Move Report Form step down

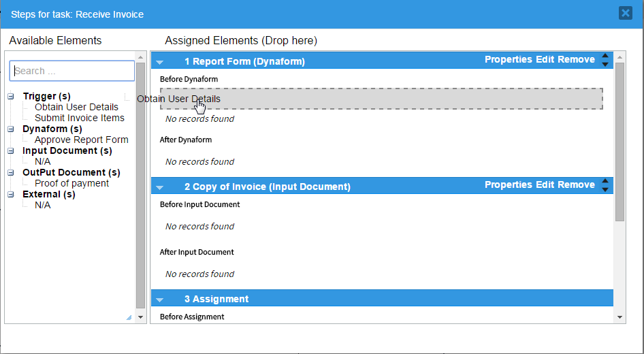(605, 64)
